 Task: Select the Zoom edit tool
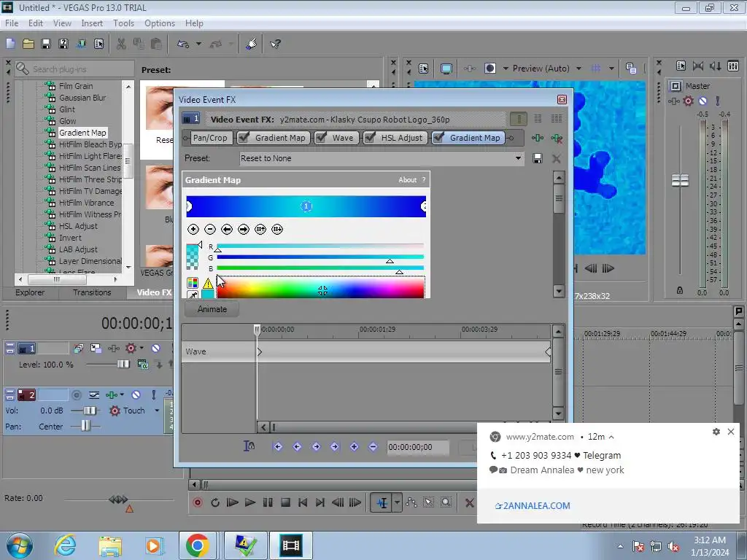click(446, 502)
